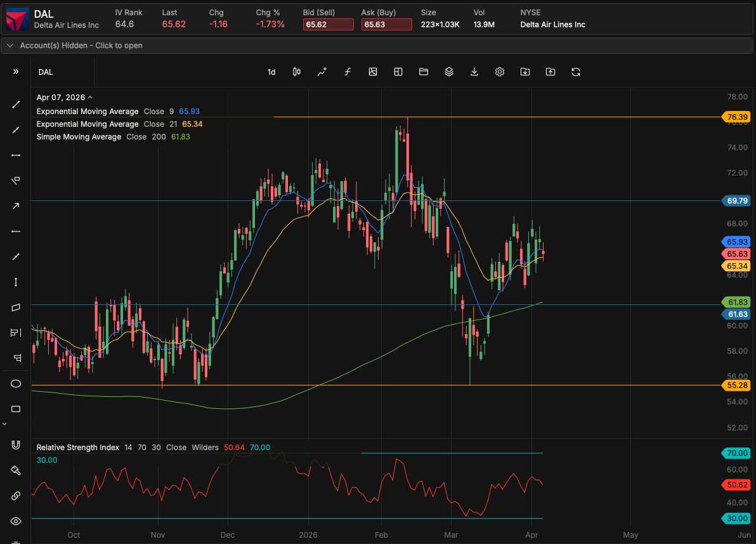Click the Bid price 65.62
This screenshot has width=756, height=544.
click(x=328, y=24)
